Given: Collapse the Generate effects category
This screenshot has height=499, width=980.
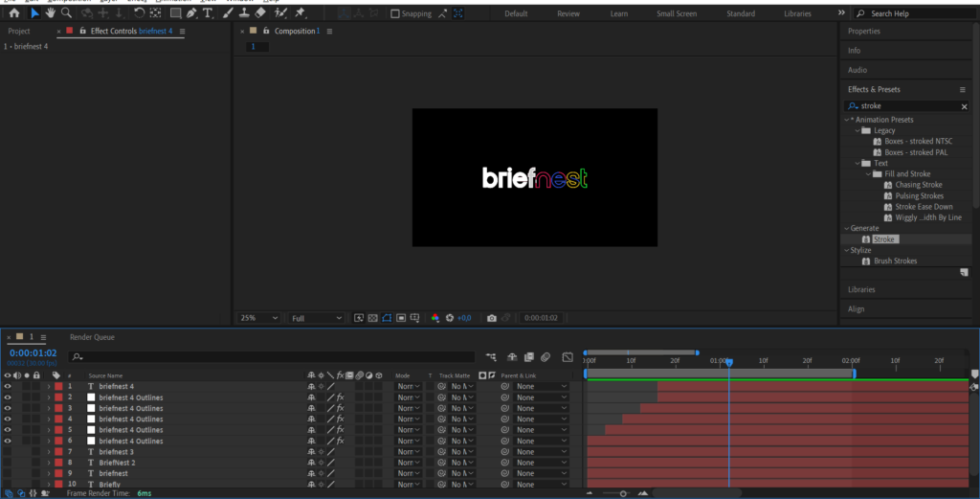Looking at the screenshot, I should click(x=848, y=228).
